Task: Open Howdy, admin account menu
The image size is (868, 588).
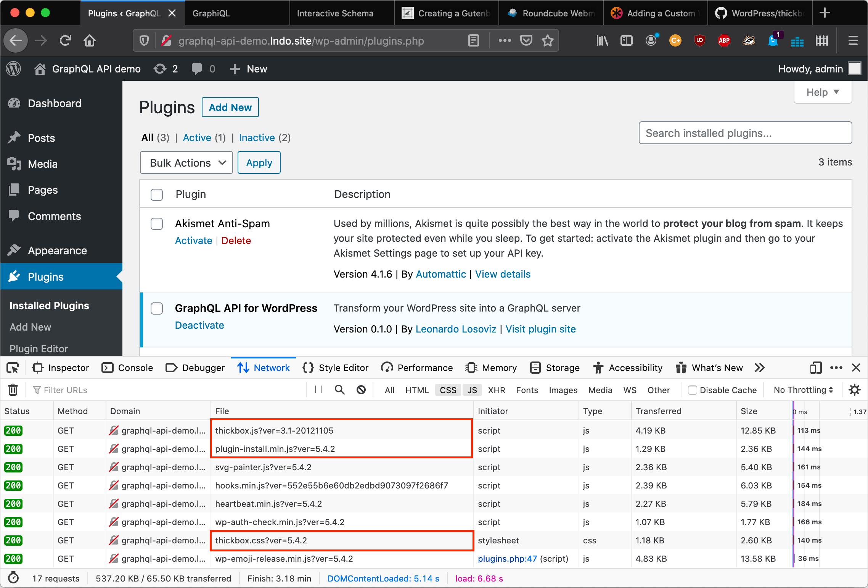Action: click(x=820, y=69)
